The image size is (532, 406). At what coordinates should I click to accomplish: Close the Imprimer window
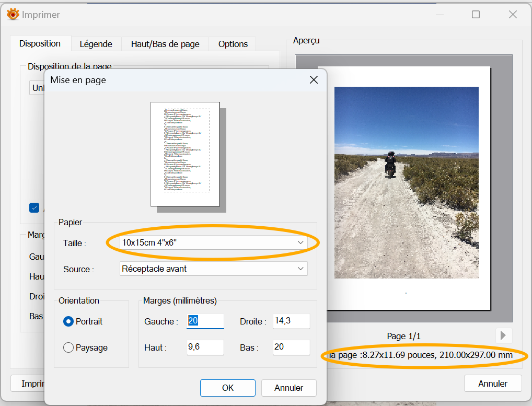pyautogui.click(x=513, y=15)
